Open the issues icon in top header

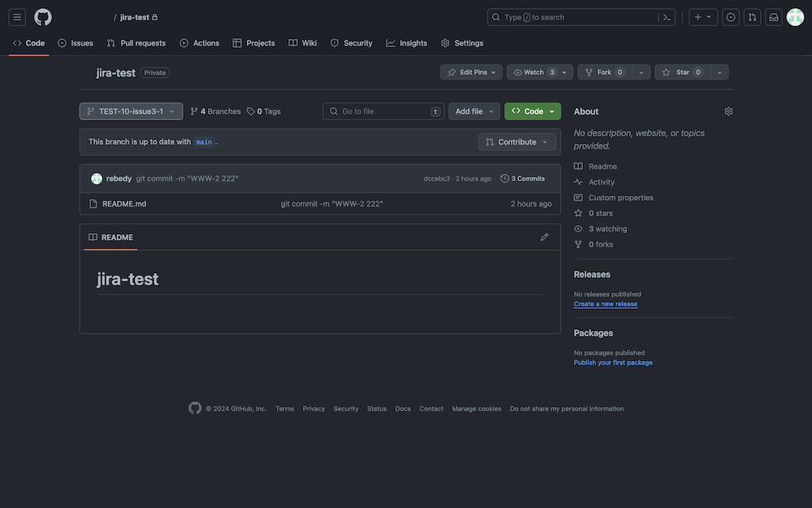731,17
